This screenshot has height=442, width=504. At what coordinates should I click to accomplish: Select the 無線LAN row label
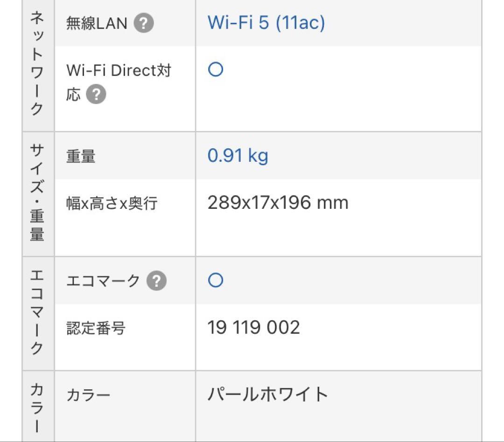(97, 23)
